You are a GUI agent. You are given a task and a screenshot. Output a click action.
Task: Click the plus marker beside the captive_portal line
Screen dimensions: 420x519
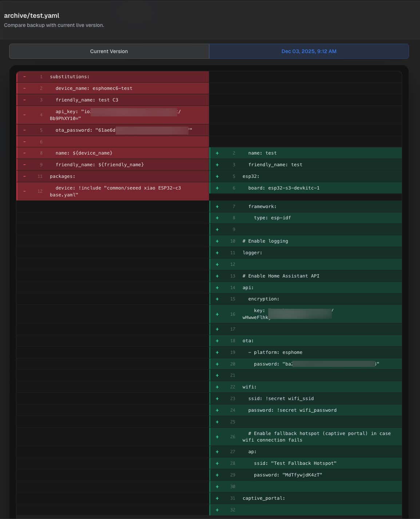[217, 498]
